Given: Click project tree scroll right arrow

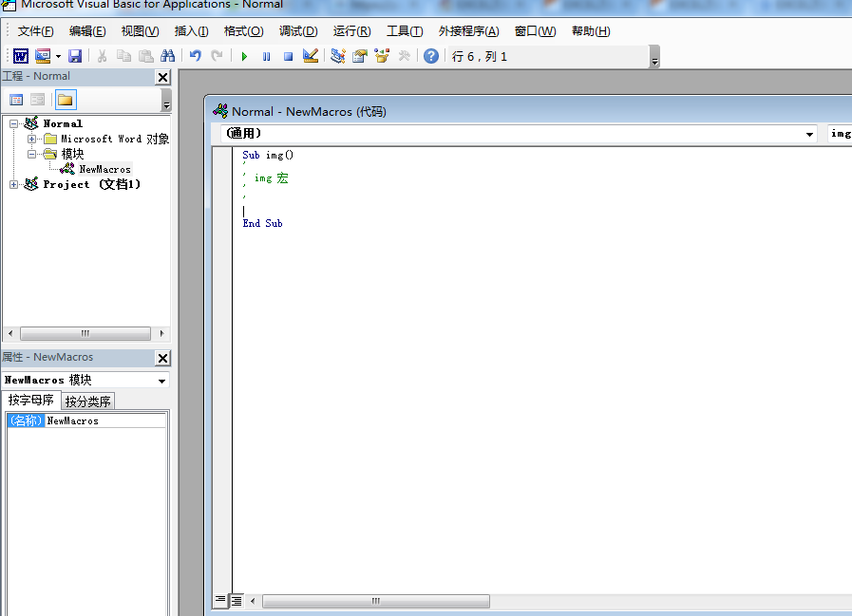Looking at the screenshot, I should point(161,333).
